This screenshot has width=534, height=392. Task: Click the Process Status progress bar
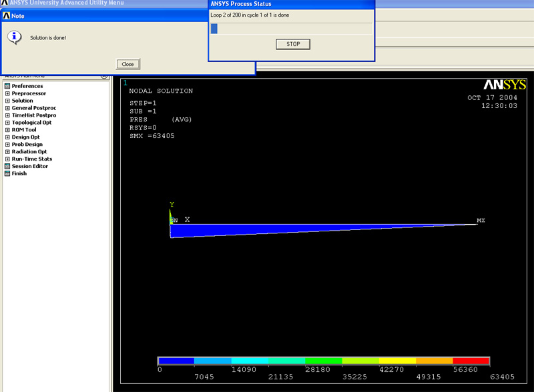point(292,29)
